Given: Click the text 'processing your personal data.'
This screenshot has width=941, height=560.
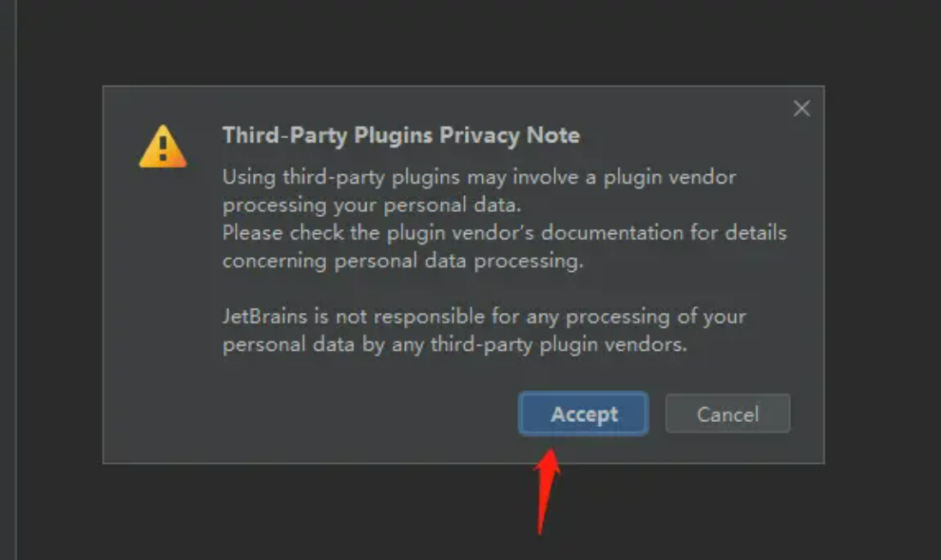Looking at the screenshot, I should point(372,205).
